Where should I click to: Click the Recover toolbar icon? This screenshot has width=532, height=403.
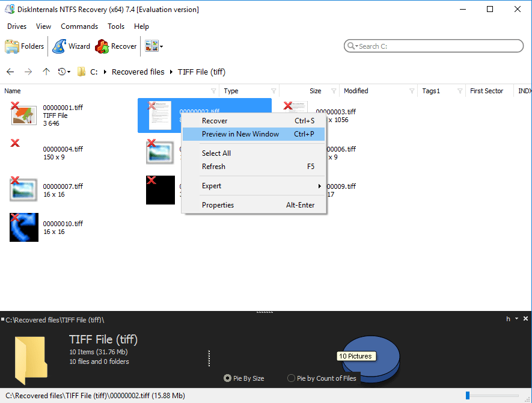pos(117,46)
